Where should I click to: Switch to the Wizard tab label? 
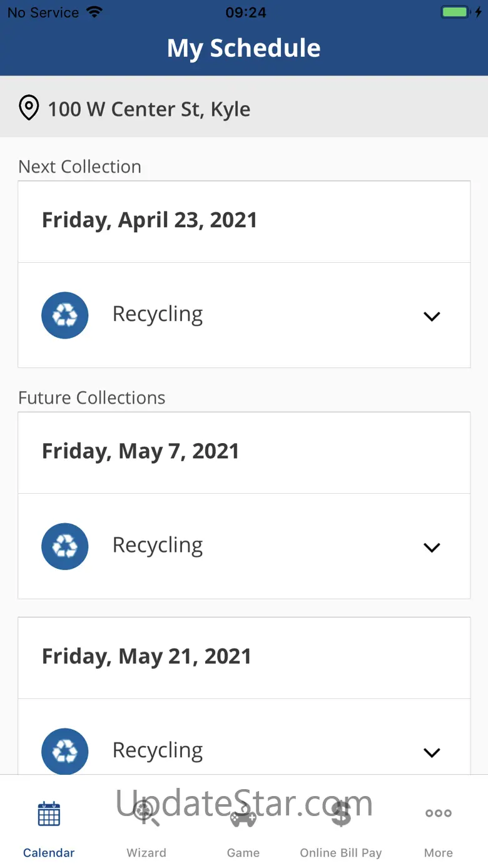tap(146, 853)
